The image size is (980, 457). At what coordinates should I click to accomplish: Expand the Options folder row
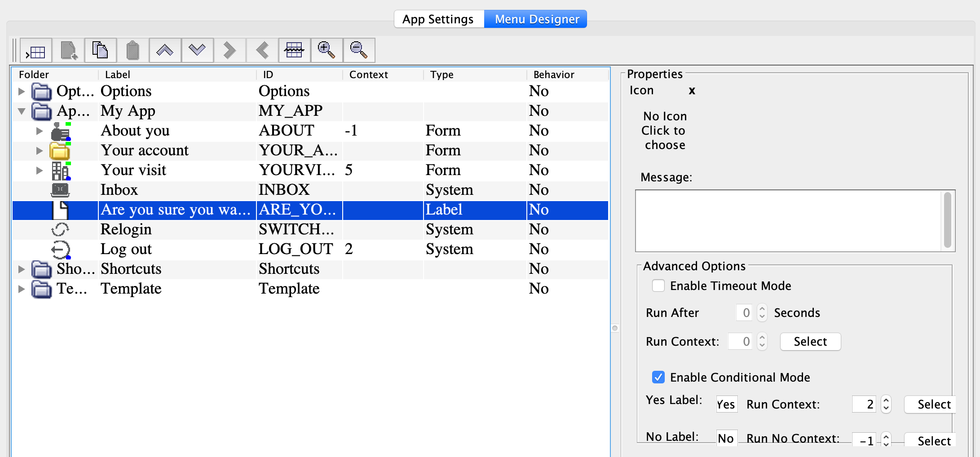[22, 92]
